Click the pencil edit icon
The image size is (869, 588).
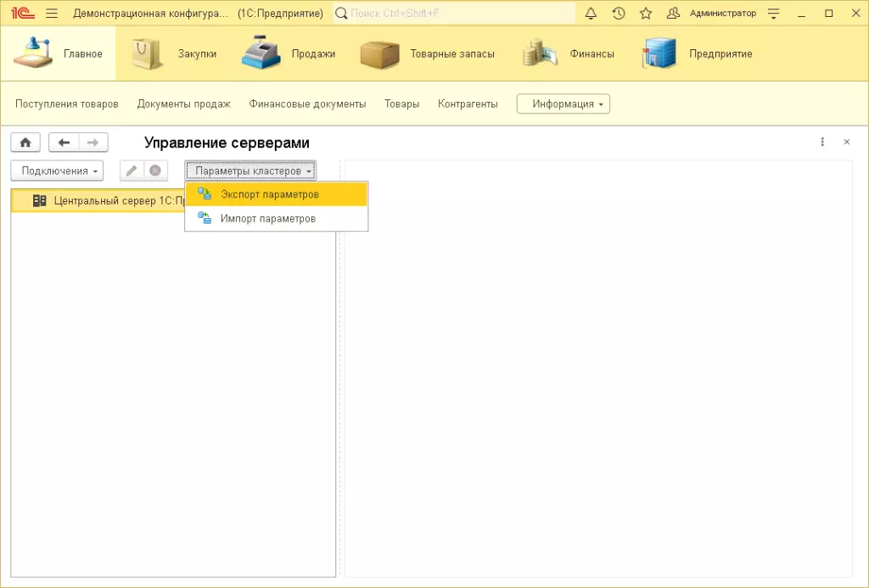[132, 171]
